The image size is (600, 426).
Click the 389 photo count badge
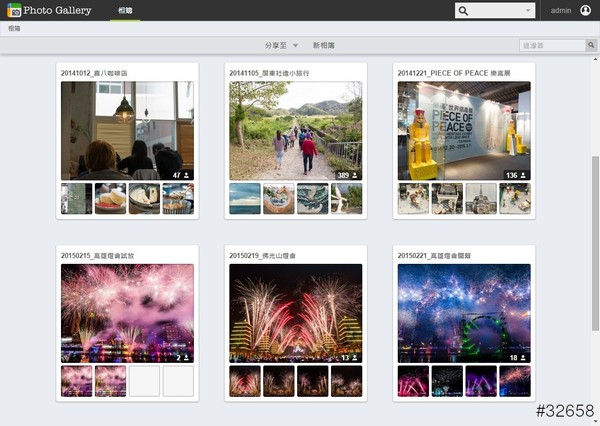(347, 175)
